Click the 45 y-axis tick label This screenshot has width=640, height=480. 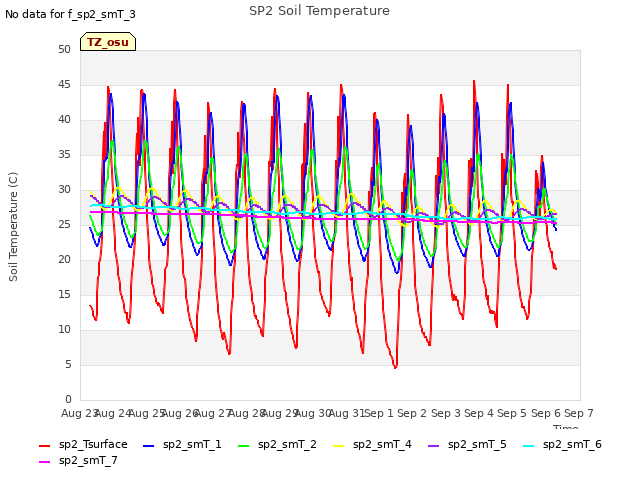(64, 85)
